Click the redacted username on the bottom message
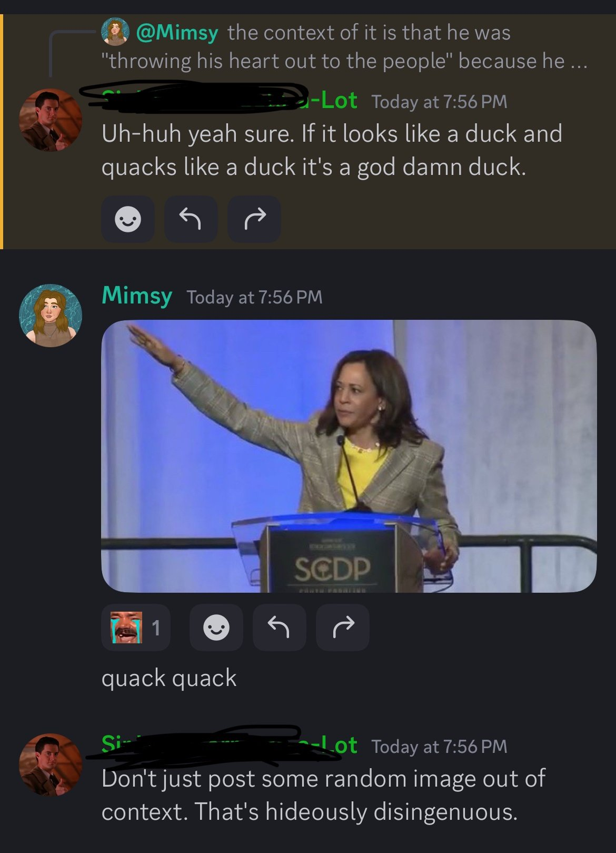Image resolution: width=616 pixels, height=853 pixels. pos(230,745)
